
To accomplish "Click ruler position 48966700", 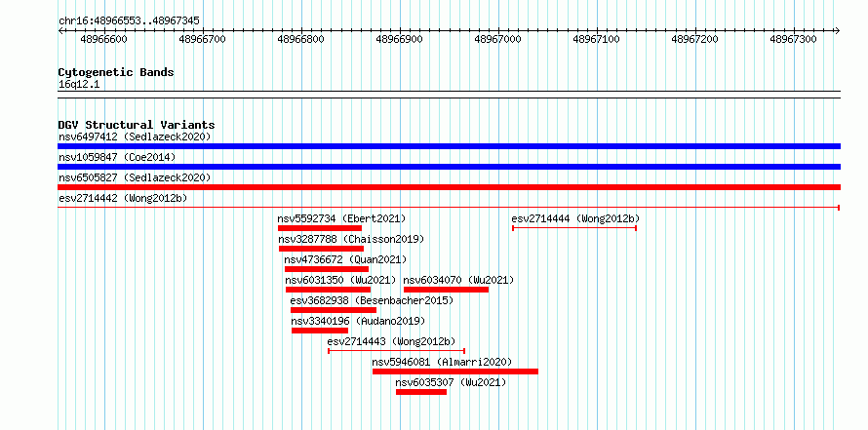I will [x=202, y=39].
